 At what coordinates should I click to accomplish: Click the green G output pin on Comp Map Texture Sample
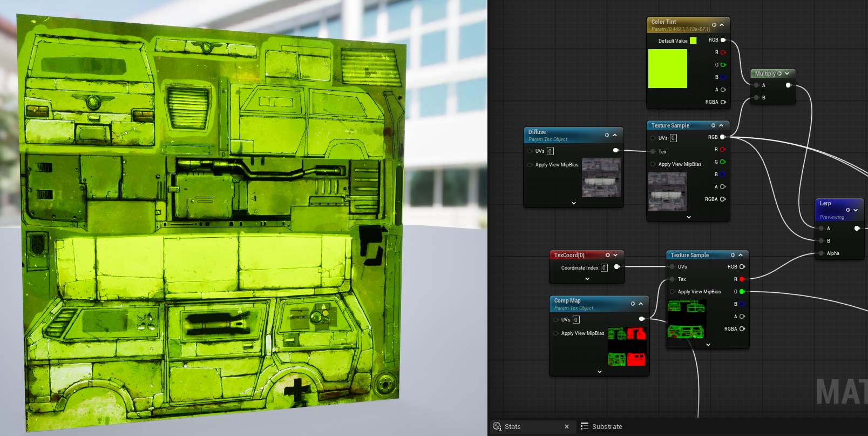742,292
